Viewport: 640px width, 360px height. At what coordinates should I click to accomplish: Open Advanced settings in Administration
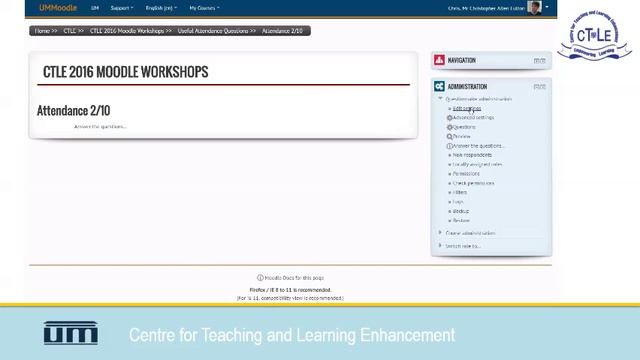point(473,118)
